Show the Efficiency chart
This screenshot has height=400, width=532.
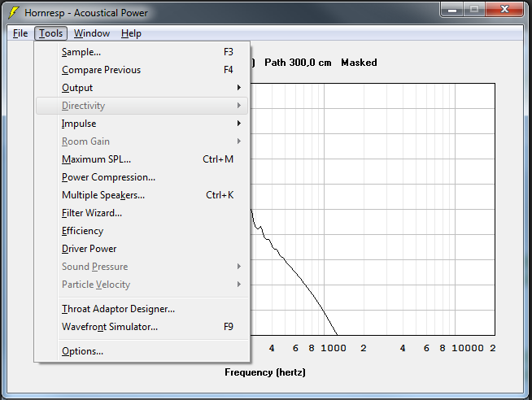click(142, 231)
